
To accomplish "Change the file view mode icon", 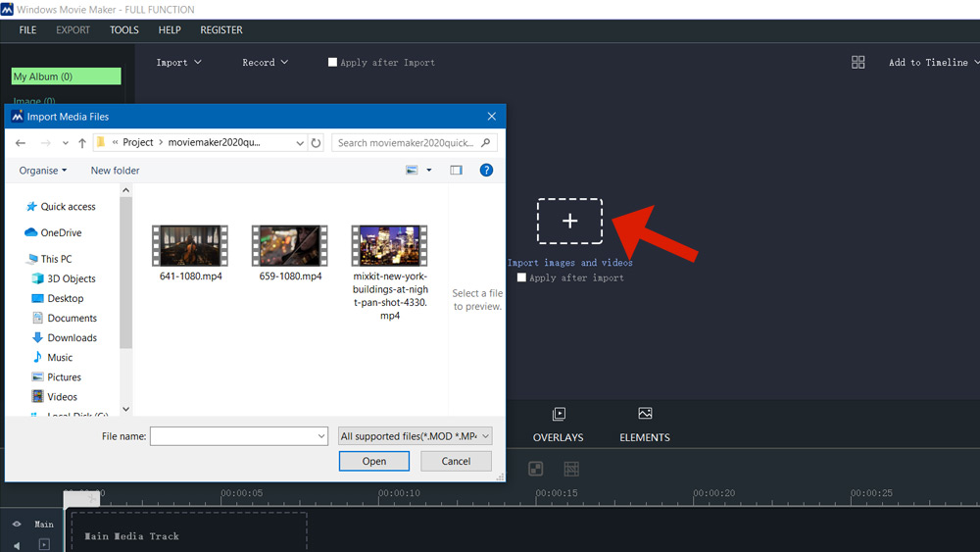I will (x=412, y=170).
